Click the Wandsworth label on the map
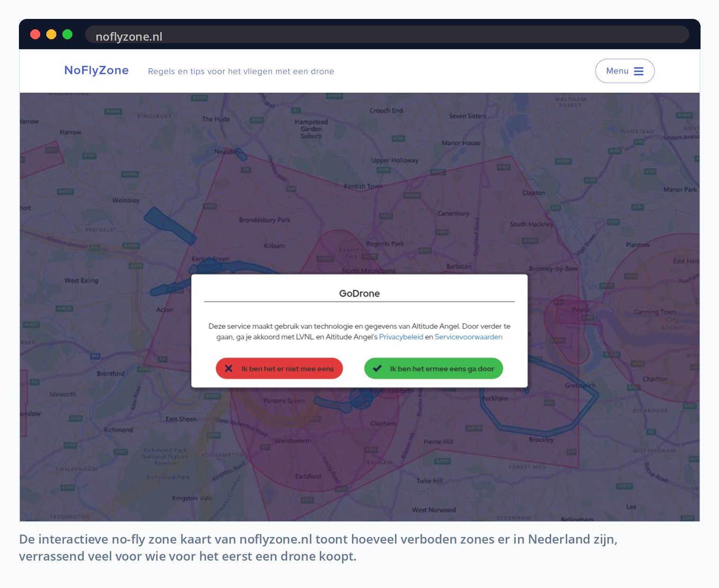 (293, 441)
